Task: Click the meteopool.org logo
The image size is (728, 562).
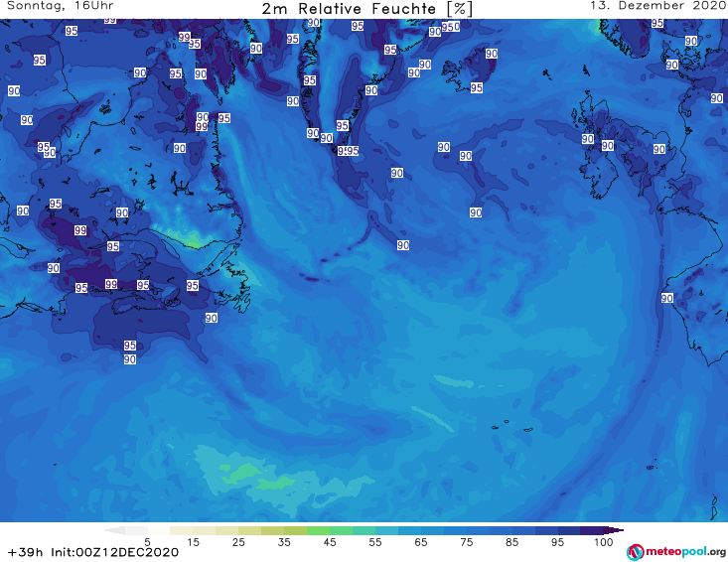Action: [x=676, y=552]
